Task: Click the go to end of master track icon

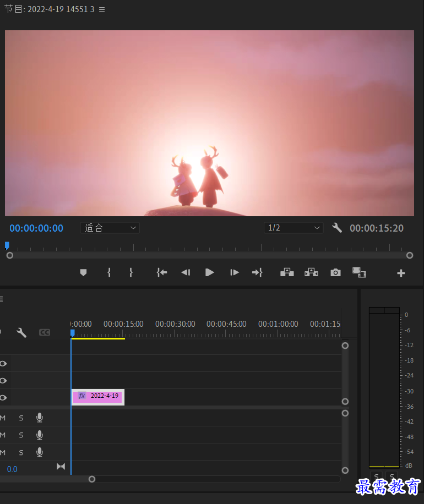Action: [61, 467]
